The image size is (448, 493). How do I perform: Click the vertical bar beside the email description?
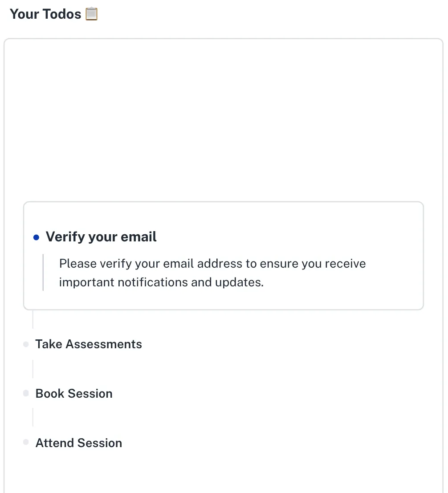pos(43,273)
